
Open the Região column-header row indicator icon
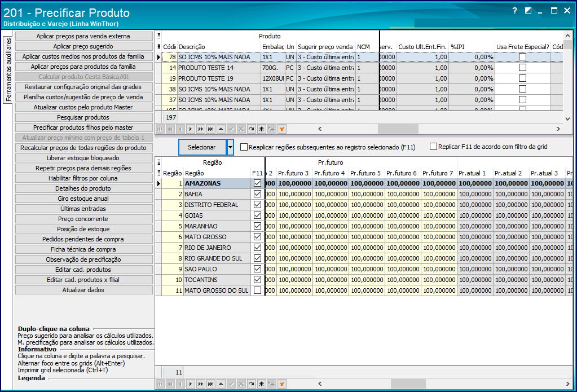(158, 173)
